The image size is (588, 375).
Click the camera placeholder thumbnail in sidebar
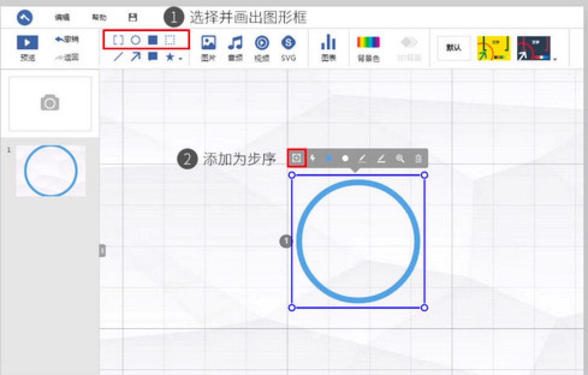pos(50,103)
